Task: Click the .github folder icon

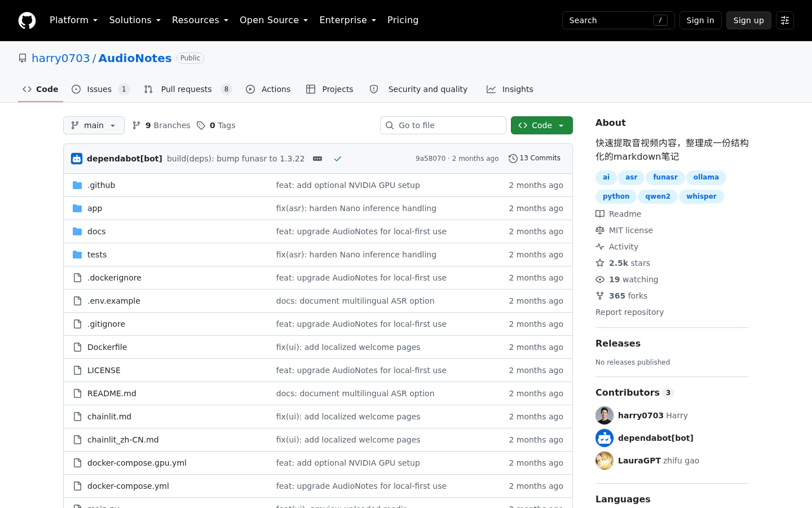Action: click(x=77, y=185)
